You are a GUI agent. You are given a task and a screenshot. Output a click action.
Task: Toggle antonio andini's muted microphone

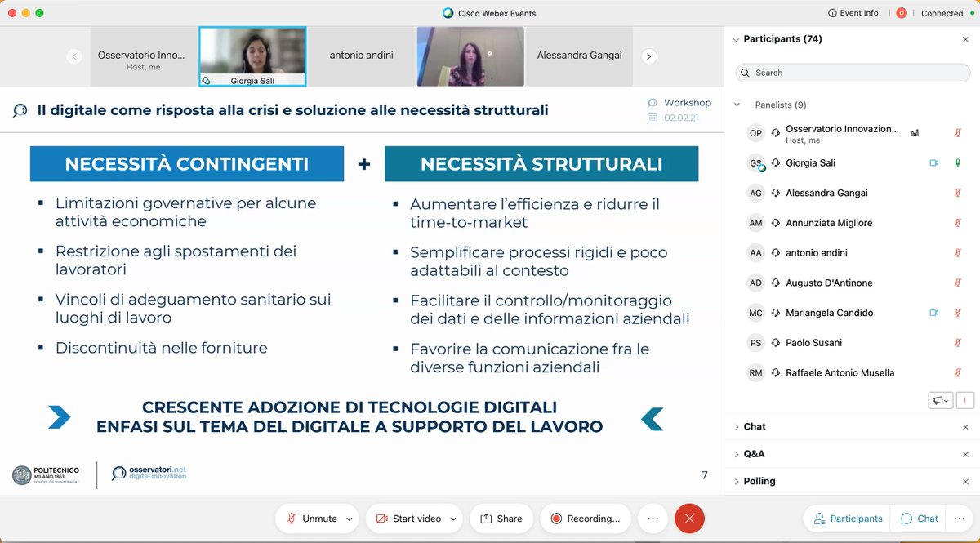957,252
